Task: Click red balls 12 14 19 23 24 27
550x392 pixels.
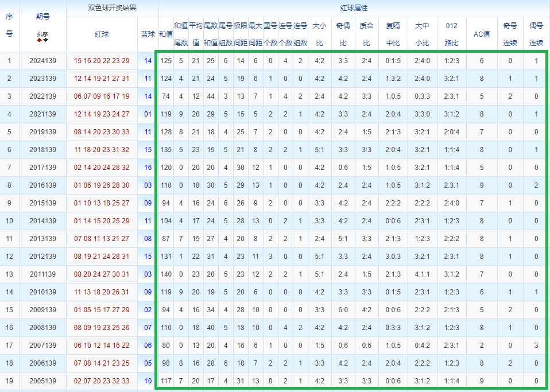Action: coord(102,114)
